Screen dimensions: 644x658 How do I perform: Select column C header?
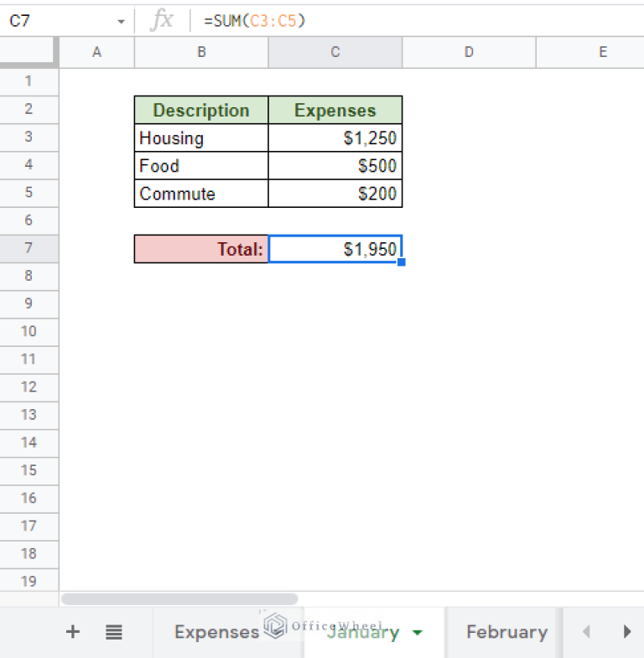click(335, 52)
